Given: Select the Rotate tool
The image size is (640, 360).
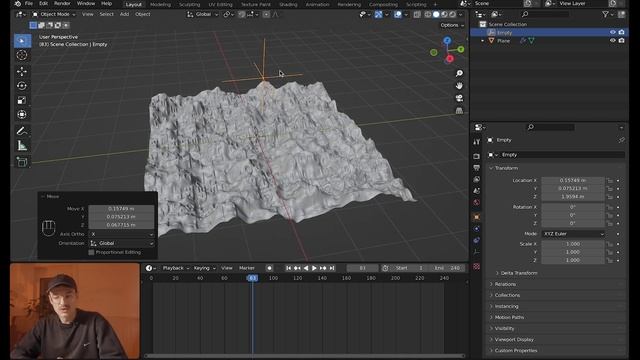Looking at the screenshot, I should tap(22, 86).
